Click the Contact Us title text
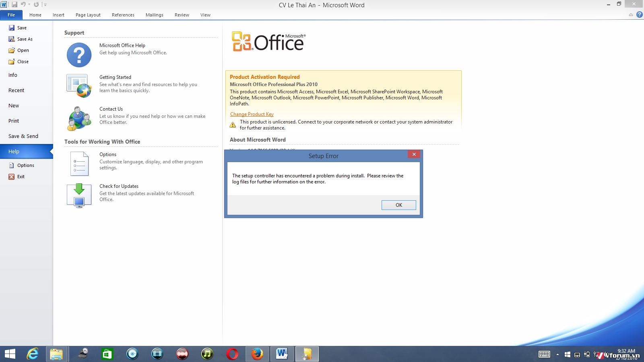644x362 pixels. (x=111, y=109)
